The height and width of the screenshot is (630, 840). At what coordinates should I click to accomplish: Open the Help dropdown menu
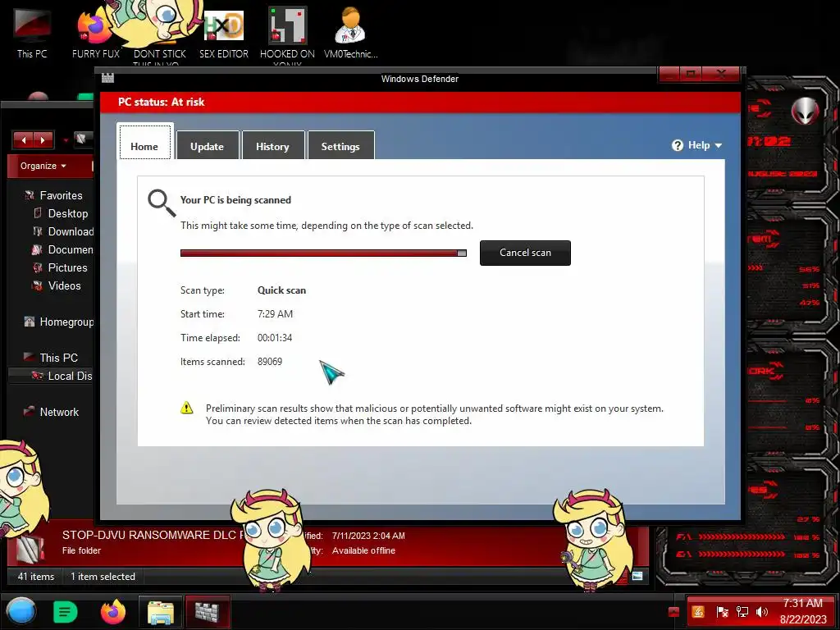coord(697,145)
